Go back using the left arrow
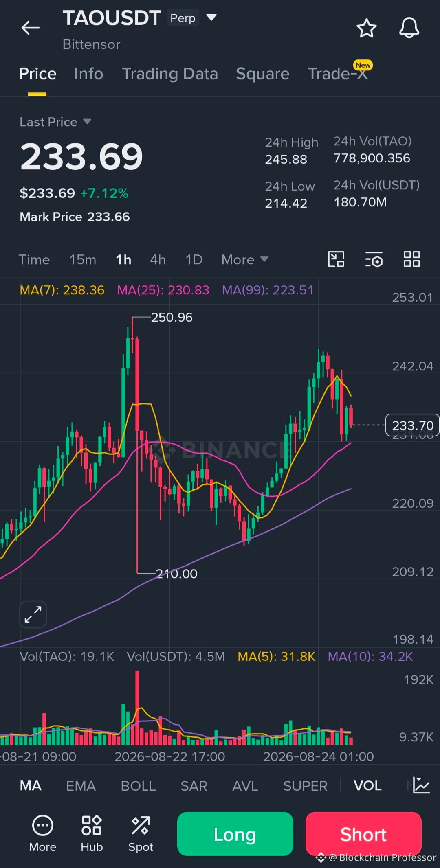The width and height of the screenshot is (440, 868). coord(31,28)
